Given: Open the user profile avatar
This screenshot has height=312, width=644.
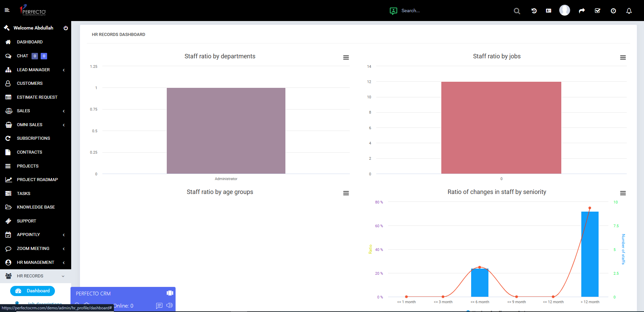Looking at the screenshot, I should pos(565,10).
